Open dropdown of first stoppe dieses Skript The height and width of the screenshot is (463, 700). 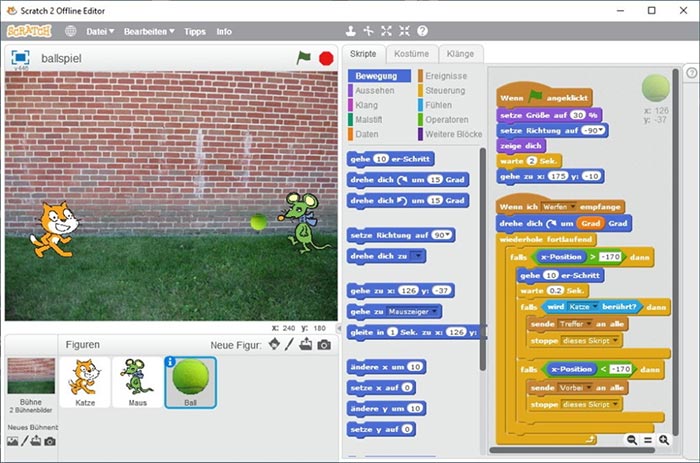click(616, 341)
